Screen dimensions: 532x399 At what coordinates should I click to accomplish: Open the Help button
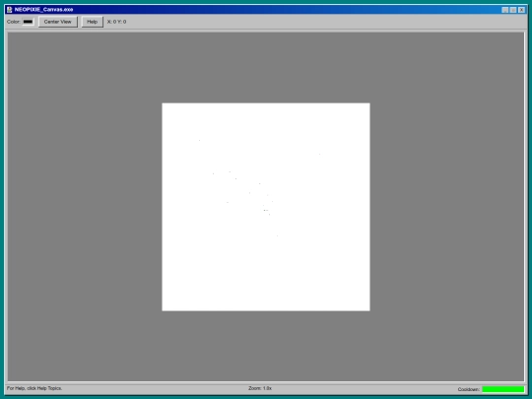[93, 22]
